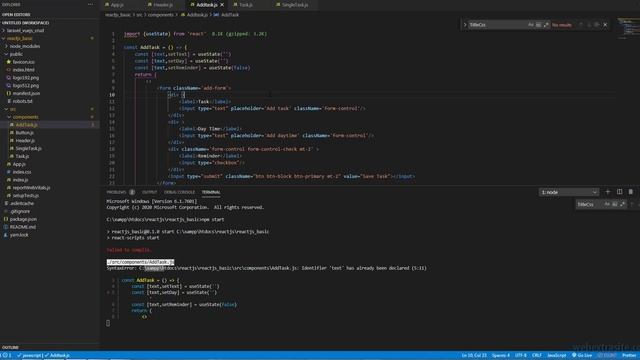Open setupTests.js in the explorer
This screenshot has height=360, width=640.
(x=26, y=196)
